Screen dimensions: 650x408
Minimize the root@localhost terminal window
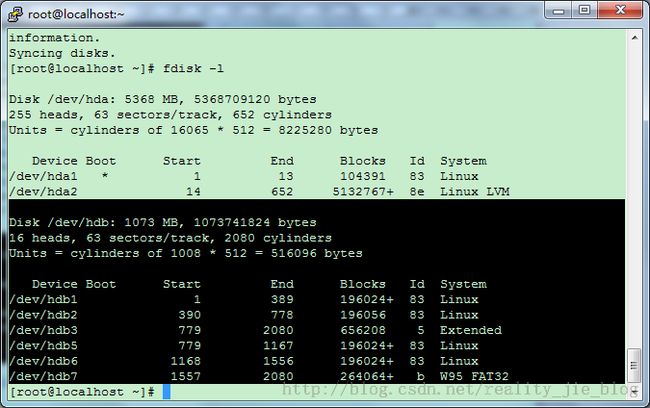click(x=558, y=10)
